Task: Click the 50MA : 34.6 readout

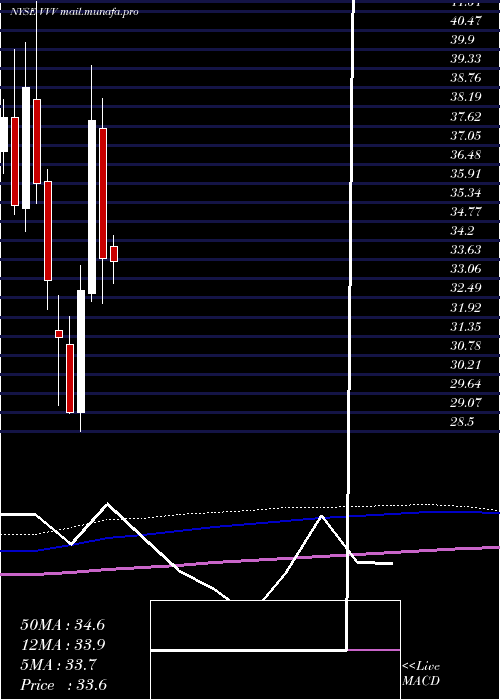Action: (x=63, y=625)
